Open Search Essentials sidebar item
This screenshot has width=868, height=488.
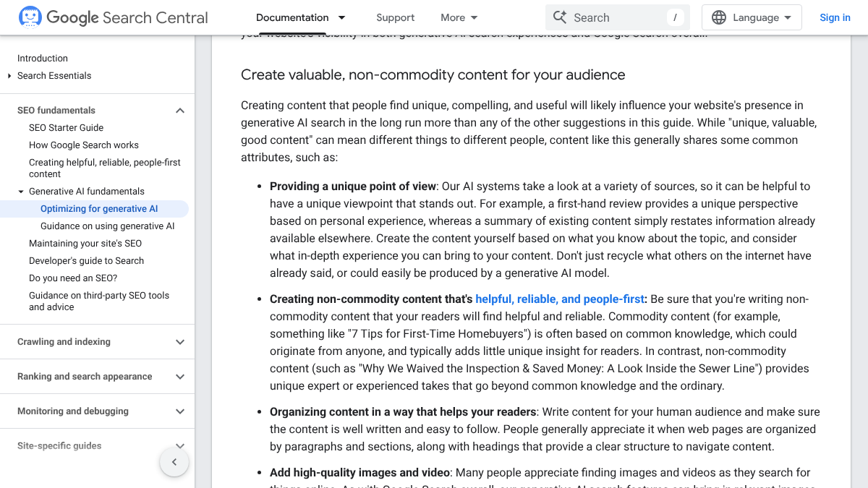click(x=54, y=76)
